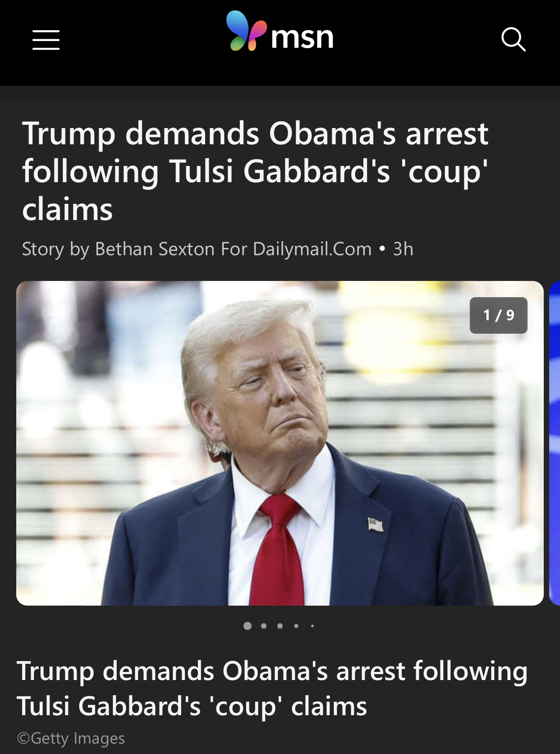
Task: Open the Trump gallery photo
Action: pos(280,443)
